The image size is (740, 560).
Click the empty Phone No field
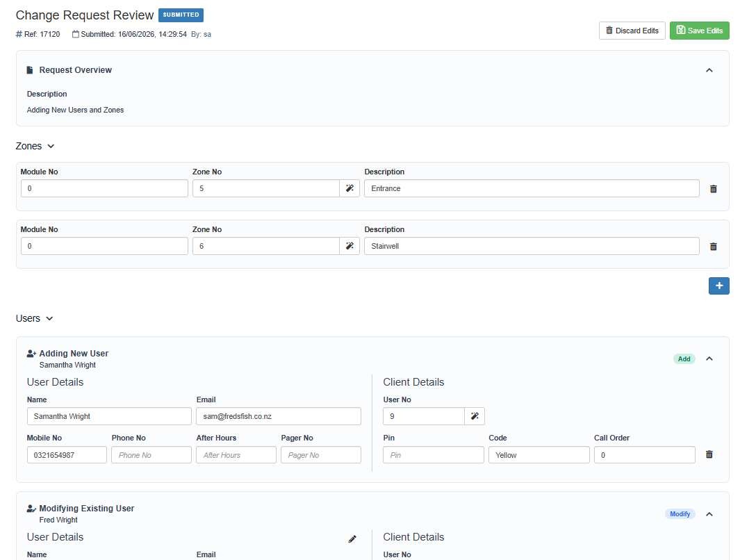[x=151, y=455]
